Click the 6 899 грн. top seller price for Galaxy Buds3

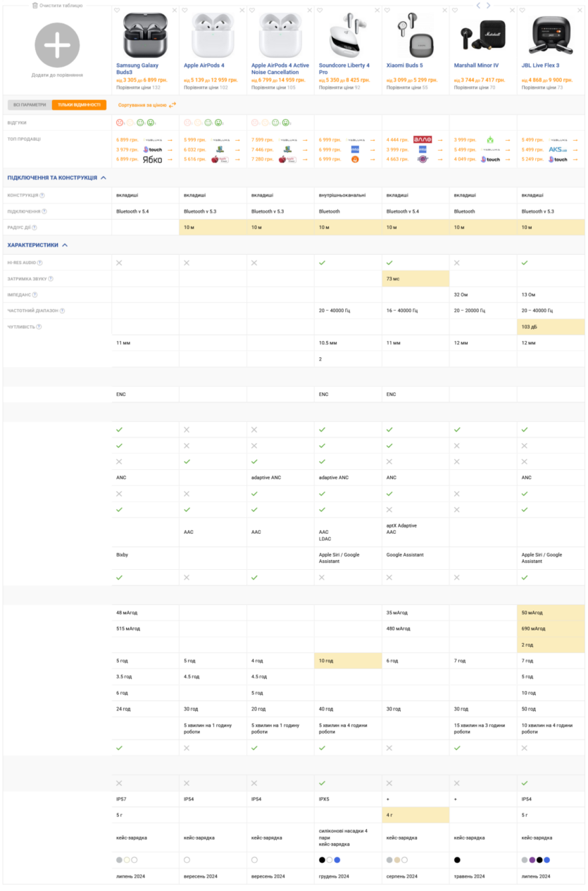127,139
